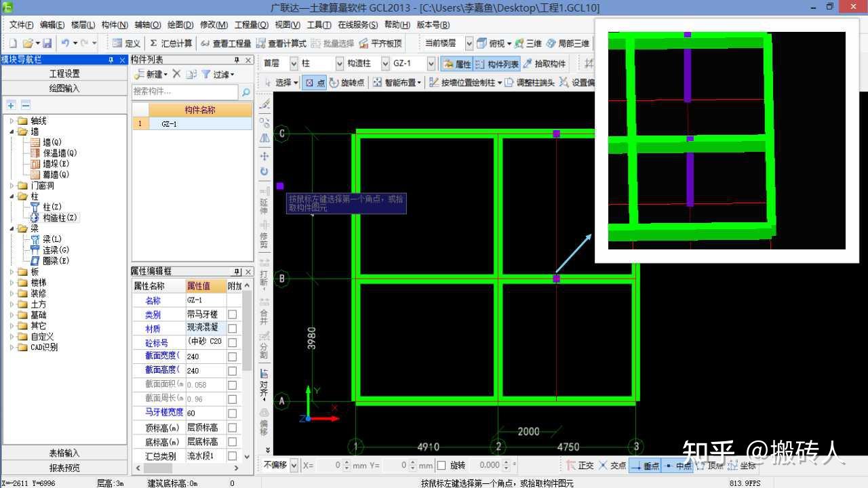The image size is (868, 488).
Task: Click the 三维 view icon
Action: click(528, 43)
